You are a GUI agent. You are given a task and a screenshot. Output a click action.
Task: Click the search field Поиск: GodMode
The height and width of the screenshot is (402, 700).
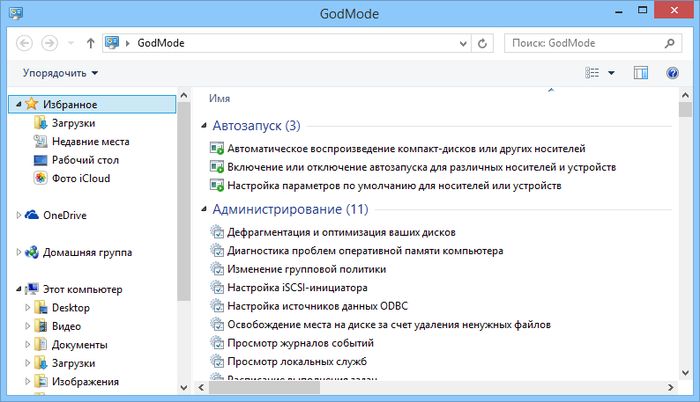tap(585, 44)
